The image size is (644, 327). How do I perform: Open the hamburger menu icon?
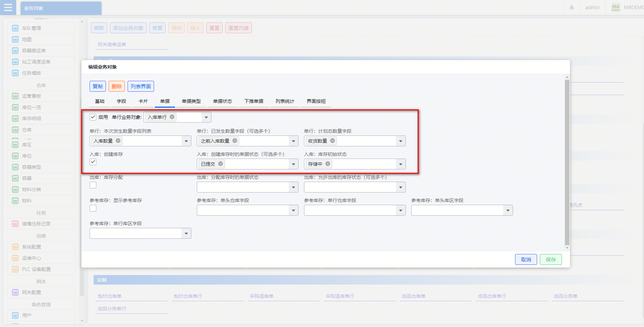point(8,7)
